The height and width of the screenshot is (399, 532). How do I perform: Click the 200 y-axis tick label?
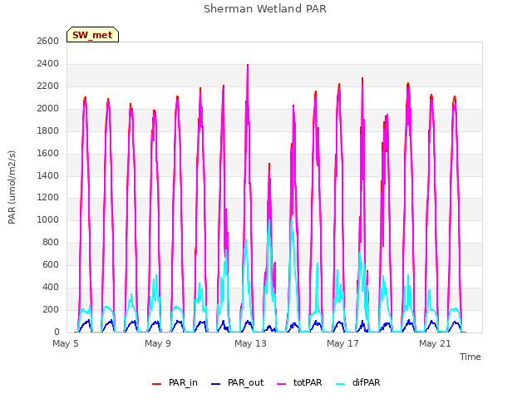(x=51, y=309)
